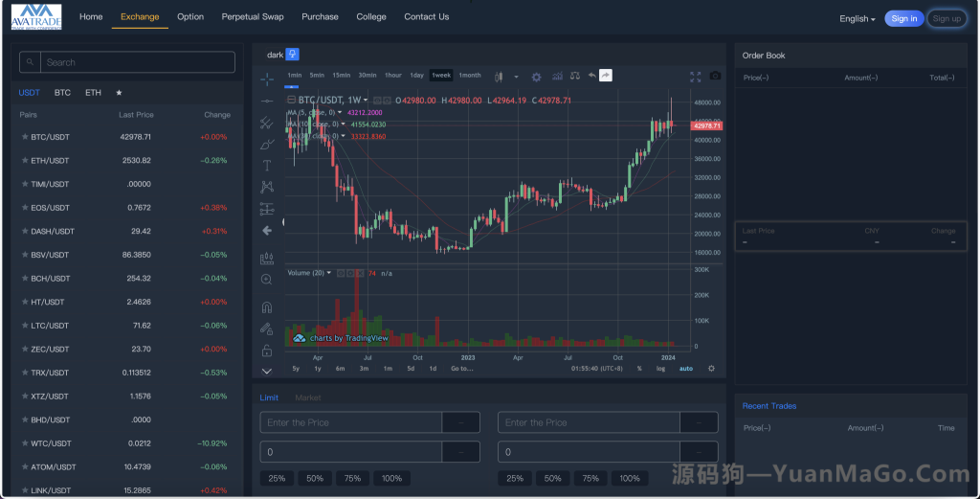Switch order form to Market tab
This screenshot has width=980, height=499.
coord(308,397)
